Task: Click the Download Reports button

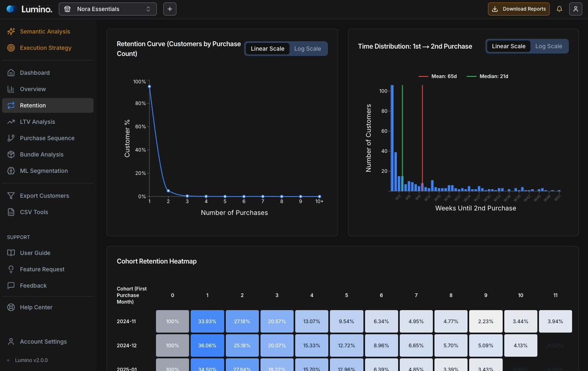Action: [519, 9]
